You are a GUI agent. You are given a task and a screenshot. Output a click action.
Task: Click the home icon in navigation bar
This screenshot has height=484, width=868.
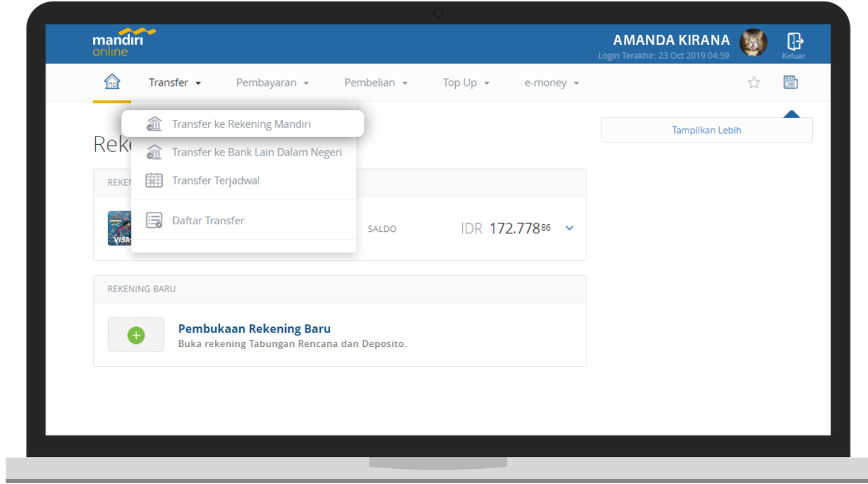pyautogui.click(x=112, y=82)
